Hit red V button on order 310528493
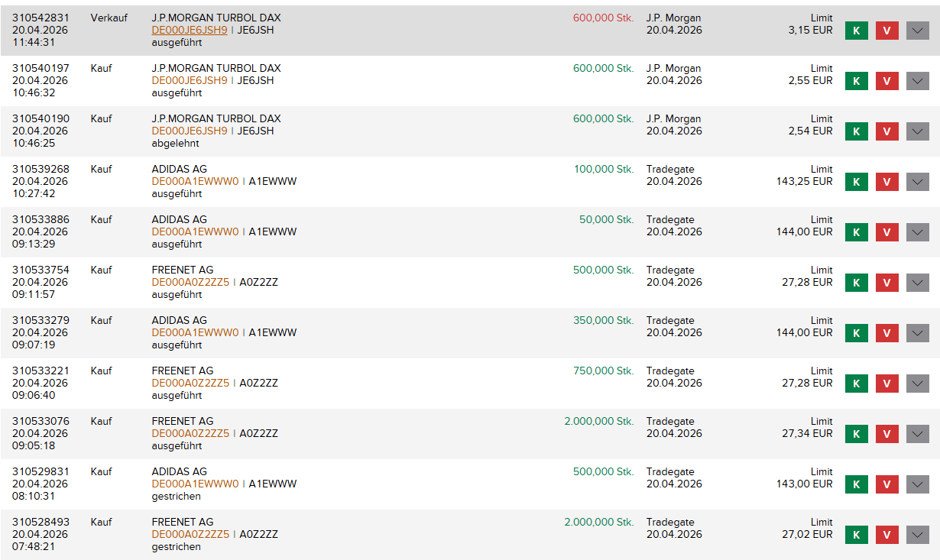 pyautogui.click(x=887, y=535)
